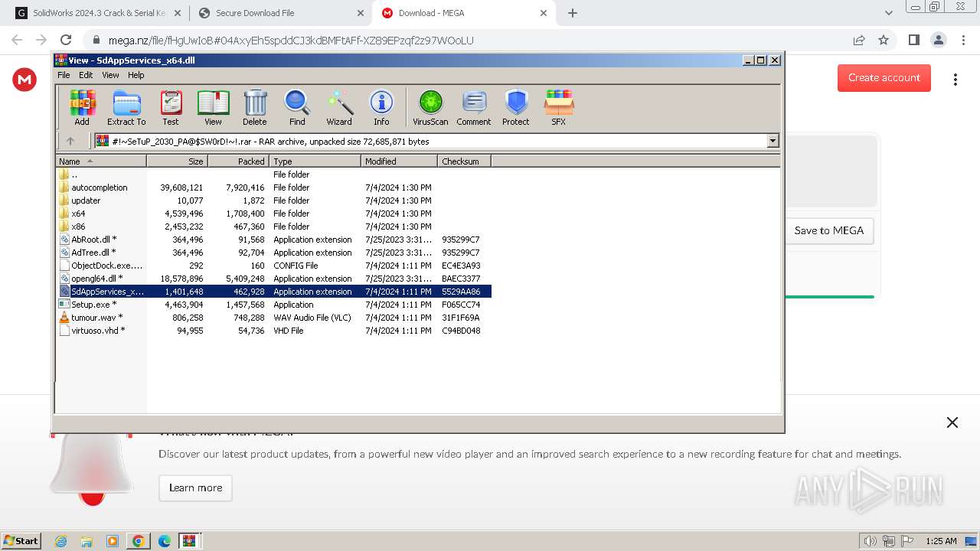Select the parent '..' folder entry
The height and width of the screenshot is (551, 980).
[x=273, y=174]
